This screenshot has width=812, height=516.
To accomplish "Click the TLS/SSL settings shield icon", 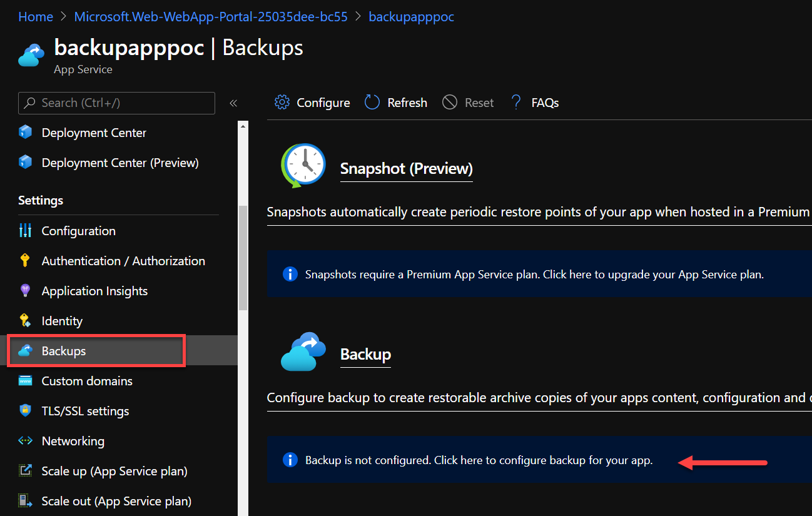I will click(x=26, y=411).
